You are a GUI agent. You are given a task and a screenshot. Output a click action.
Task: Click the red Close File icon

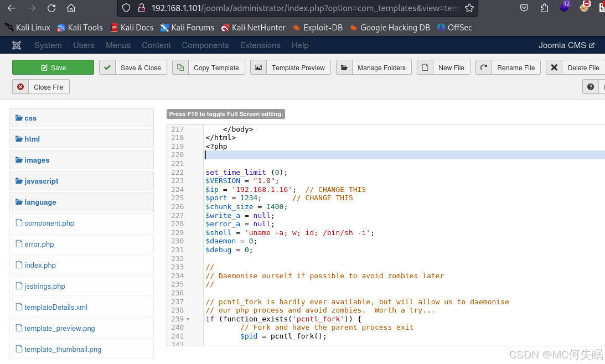20,87
